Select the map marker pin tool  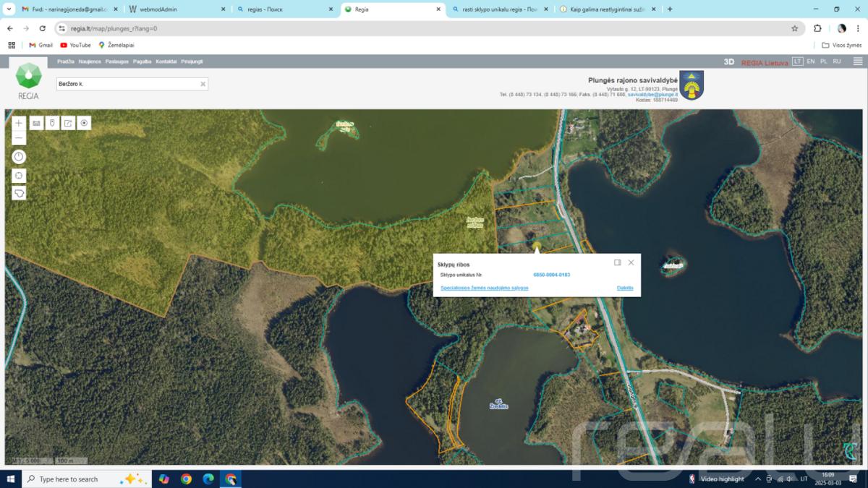[x=52, y=123]
